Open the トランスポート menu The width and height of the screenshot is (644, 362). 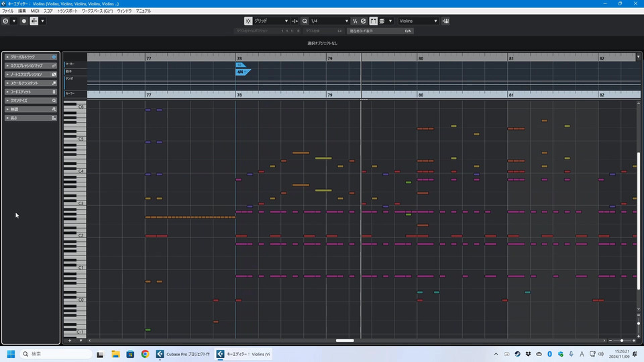pos(67,11)
